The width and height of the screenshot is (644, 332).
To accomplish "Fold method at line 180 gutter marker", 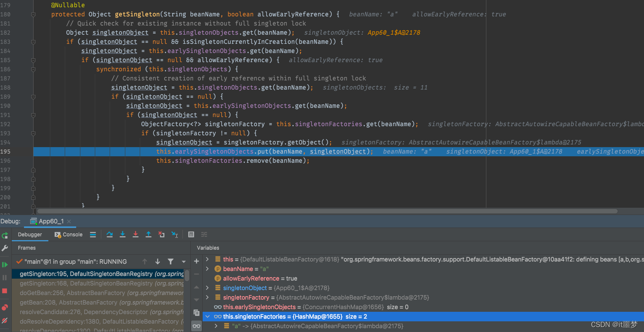I will point(33,14).
